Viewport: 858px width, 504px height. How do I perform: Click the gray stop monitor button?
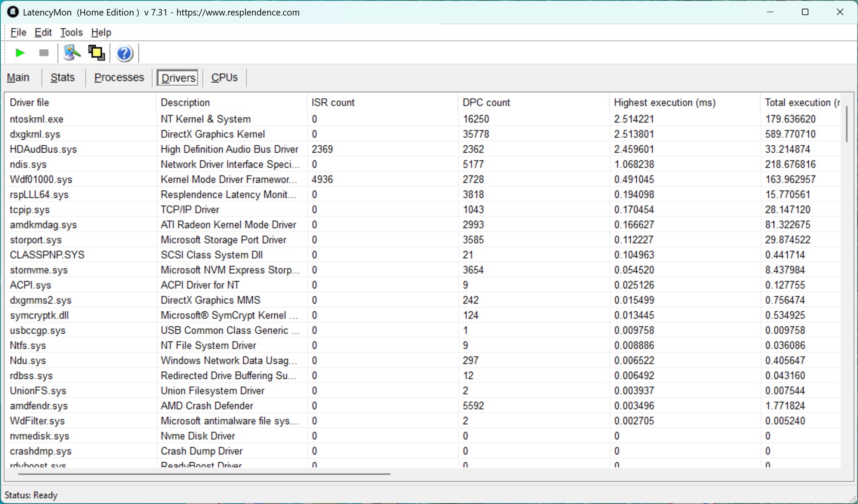coord(44,53)
